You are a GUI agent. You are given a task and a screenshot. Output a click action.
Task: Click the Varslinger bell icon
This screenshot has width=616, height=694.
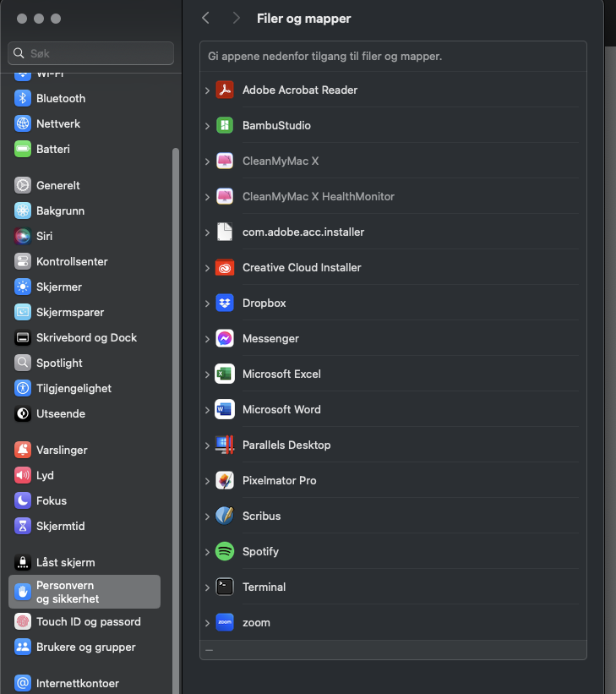[23, 450]
